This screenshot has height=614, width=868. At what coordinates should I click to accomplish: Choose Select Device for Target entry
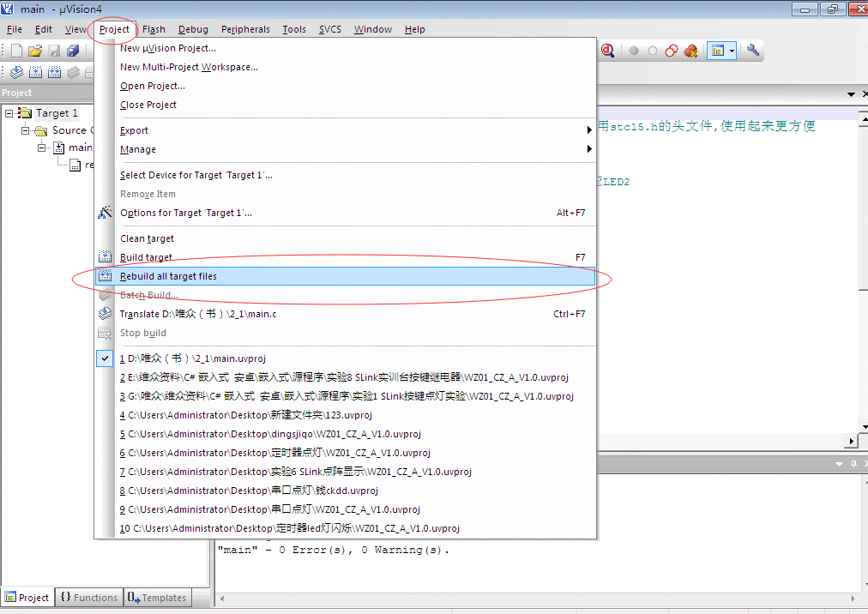coord(346,175)
